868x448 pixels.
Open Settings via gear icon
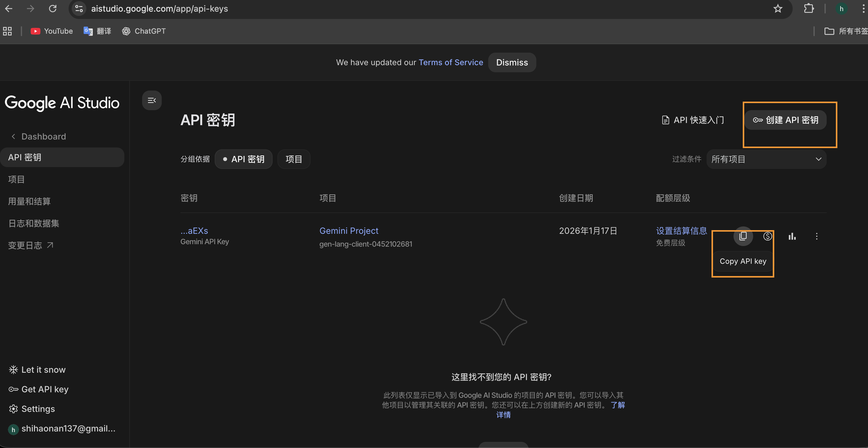click(13, 409)
